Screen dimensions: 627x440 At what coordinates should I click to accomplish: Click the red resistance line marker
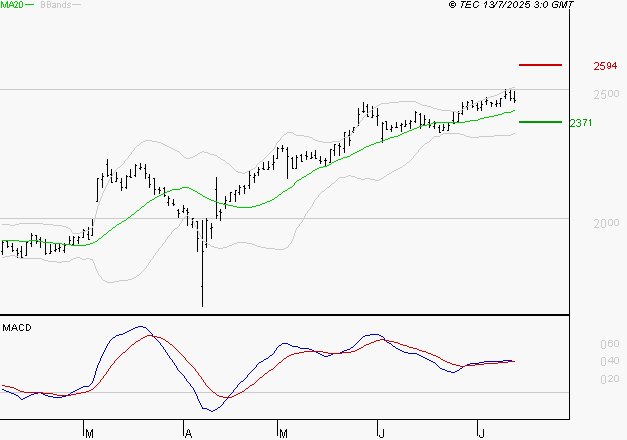(540, 65)
